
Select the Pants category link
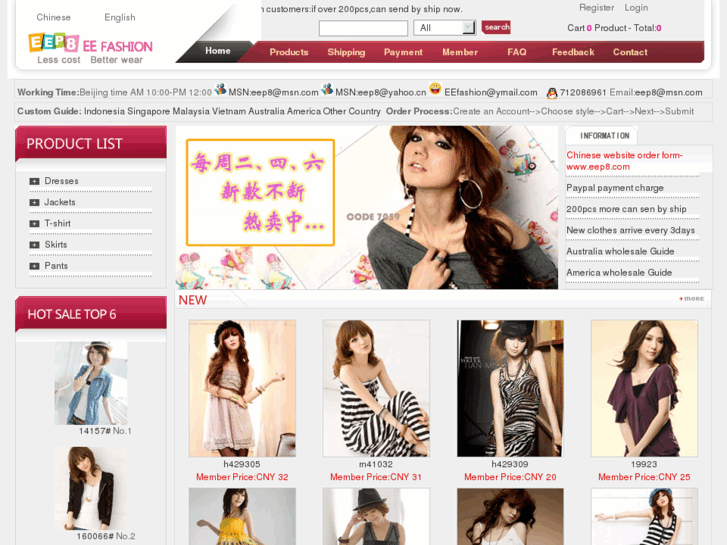[56, 266]
